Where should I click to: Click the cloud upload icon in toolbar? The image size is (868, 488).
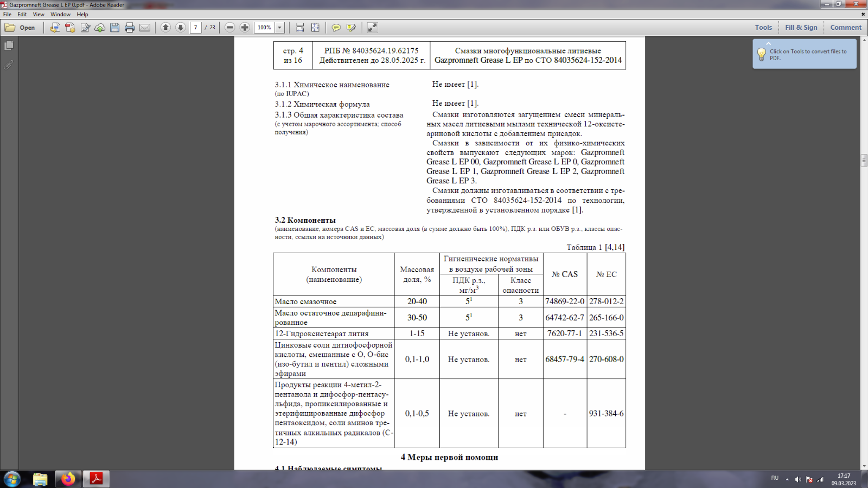(100, 28)
